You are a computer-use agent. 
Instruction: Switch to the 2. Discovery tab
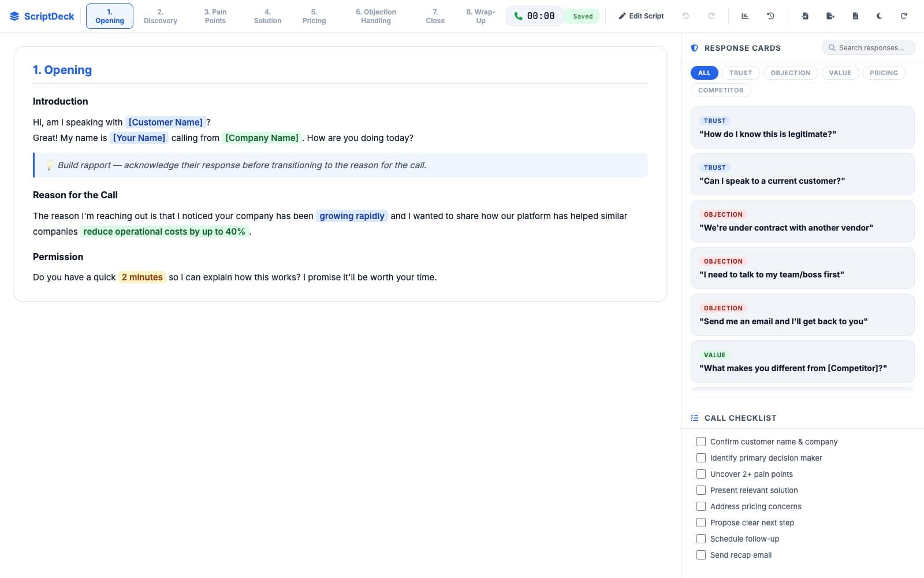click(x=160, y=16)
